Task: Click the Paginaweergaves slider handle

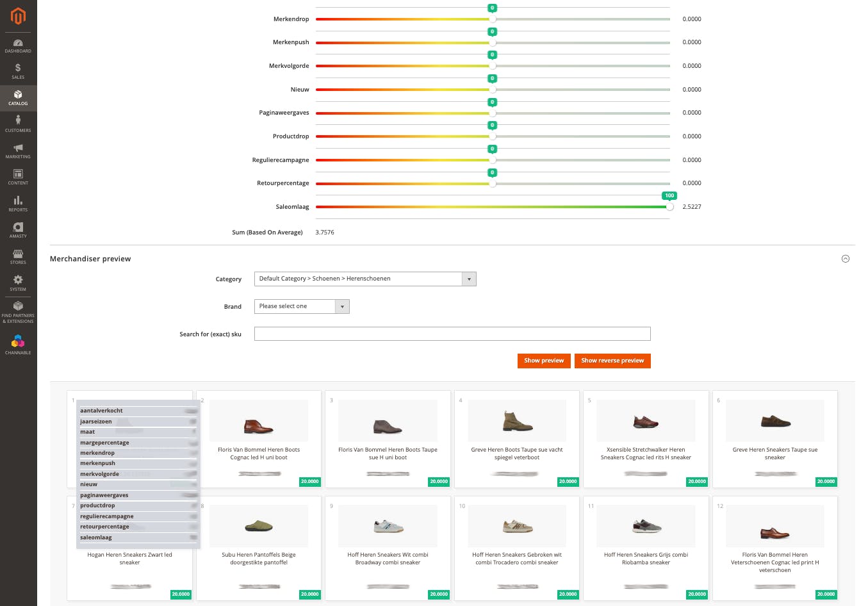Action: [x=493, y=113]
